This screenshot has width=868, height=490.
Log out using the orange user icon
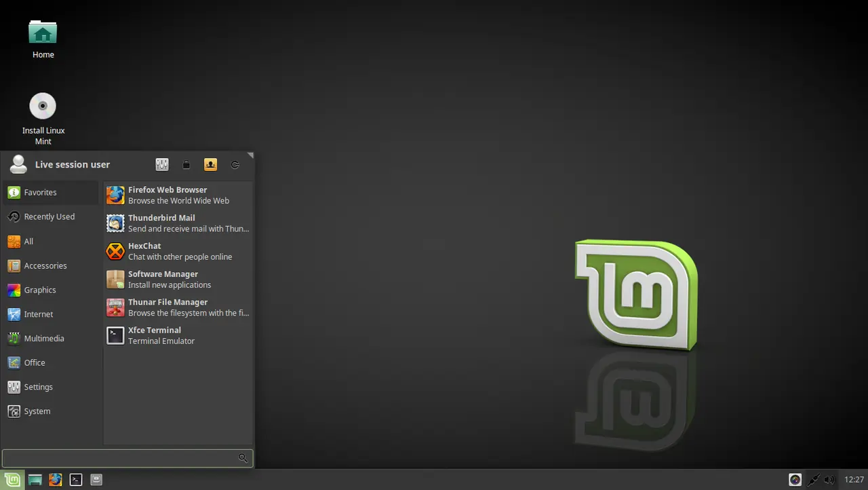pyautogui.click(x=210, y=164)
